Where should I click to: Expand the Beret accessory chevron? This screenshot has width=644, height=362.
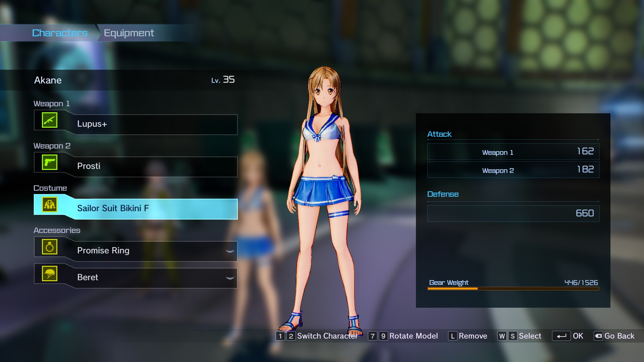tap(230, 278)
